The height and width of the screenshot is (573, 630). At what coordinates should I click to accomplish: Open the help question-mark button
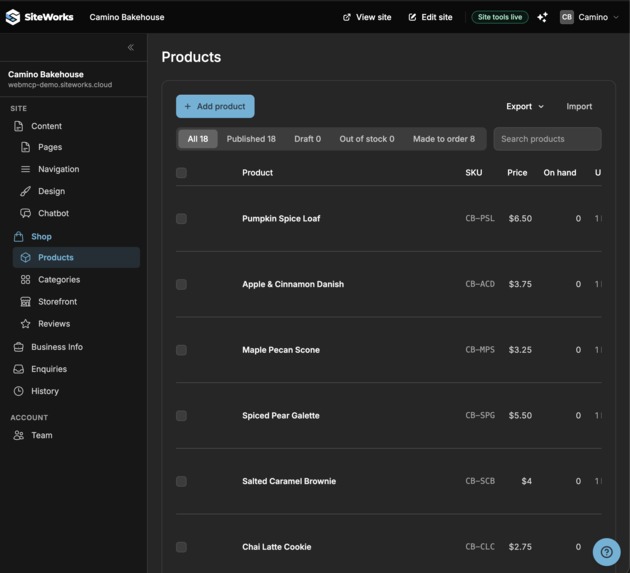click(x=606, y=552)
